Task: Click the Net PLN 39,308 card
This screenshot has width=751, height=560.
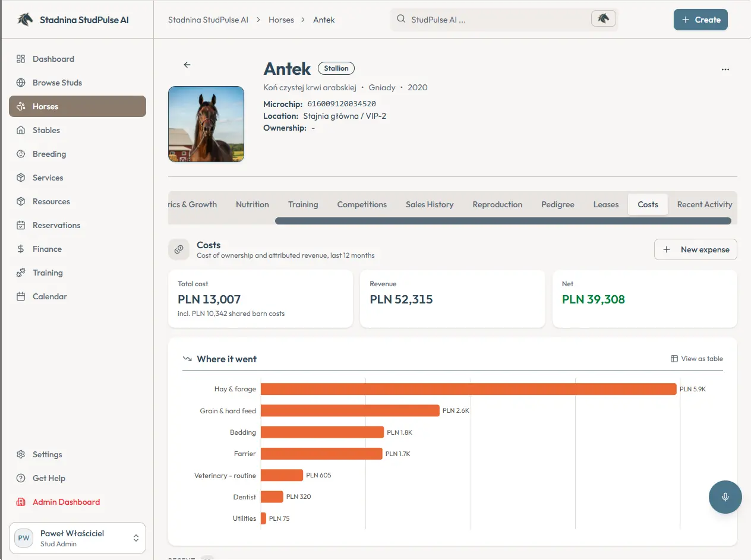Action: pos(645,299)
